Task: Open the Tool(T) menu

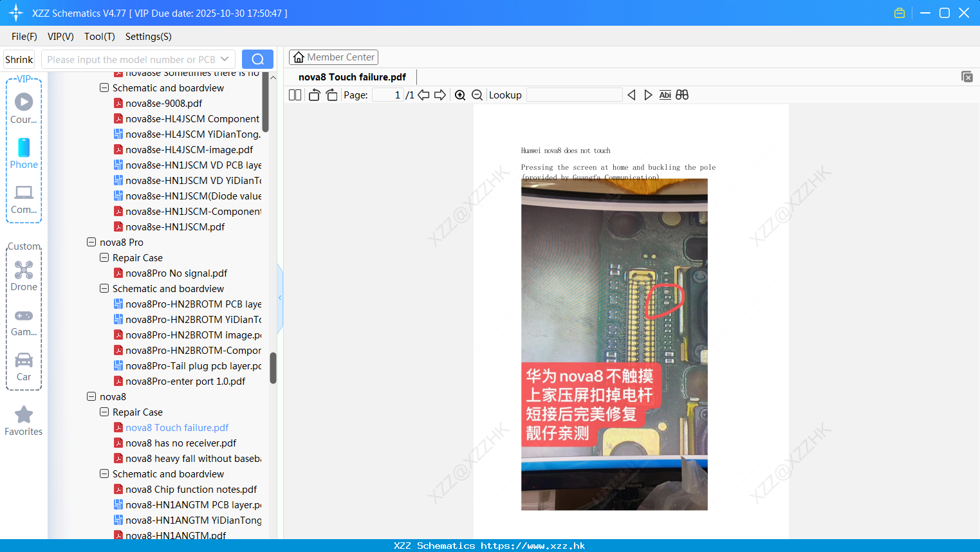Action: click(100, 36)
